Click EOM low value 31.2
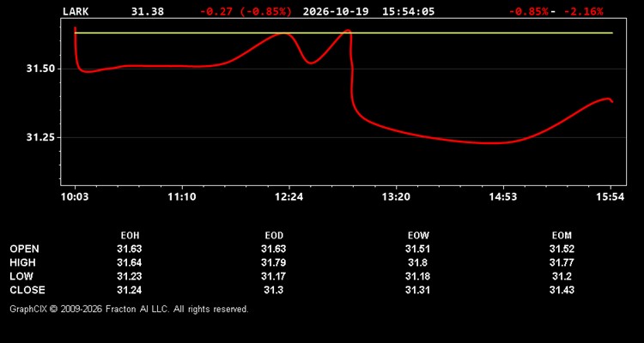Image resolution: width=644 pixels, height=343 pixels. pyautogui.click(x=562, y=276)
